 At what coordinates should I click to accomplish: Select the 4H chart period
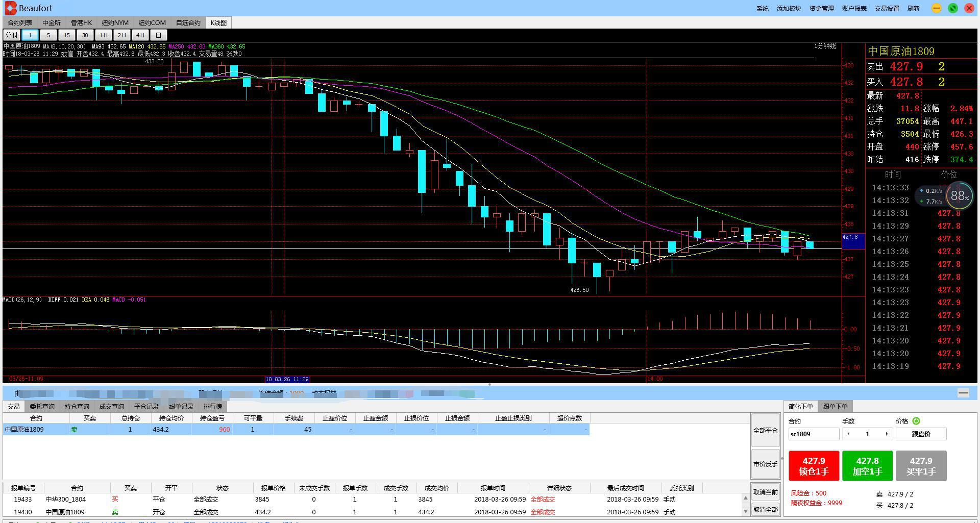(140, 35)
